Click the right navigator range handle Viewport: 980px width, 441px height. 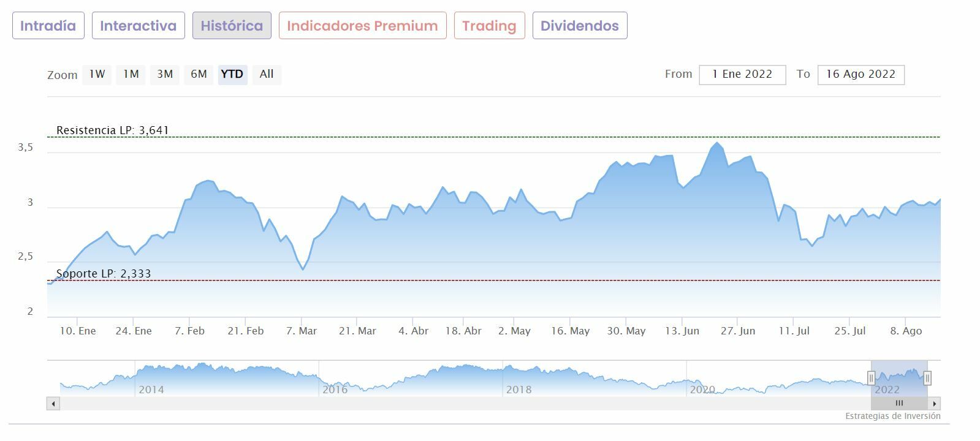[x=927, y=378]
